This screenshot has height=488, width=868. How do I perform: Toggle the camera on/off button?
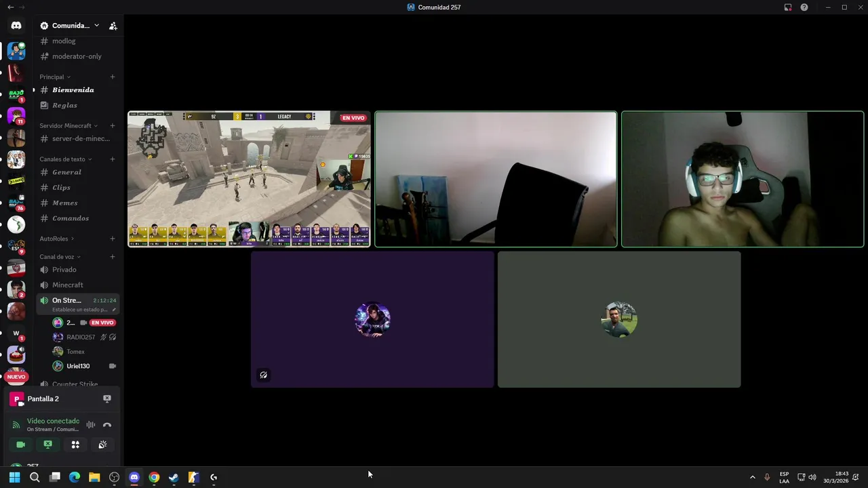(x=20, y=445)
